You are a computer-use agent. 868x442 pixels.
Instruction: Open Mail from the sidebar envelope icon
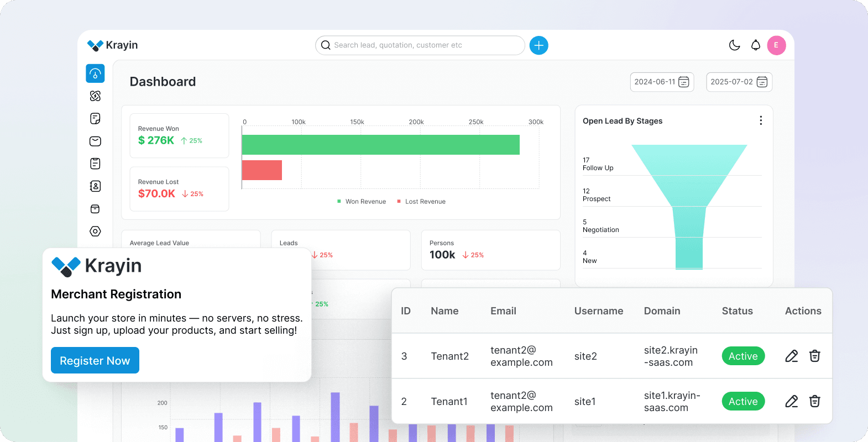(95, 141)
